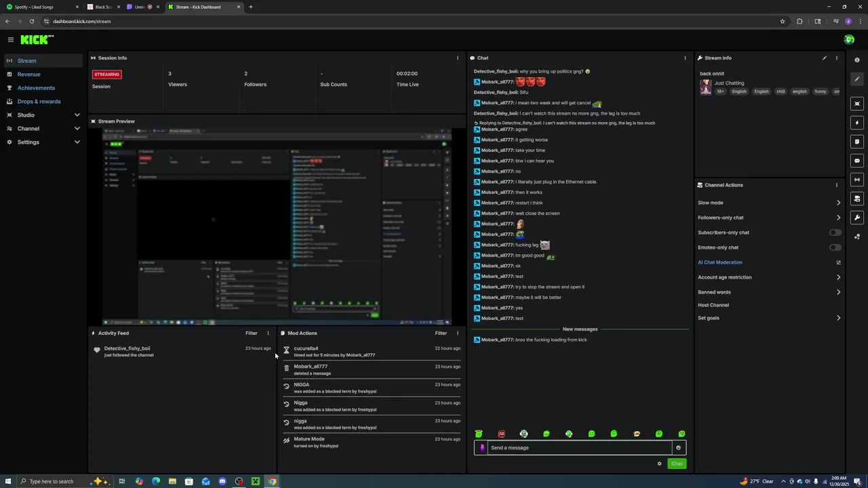The image size is (868, 488).
Task: Open Chat panel options menu
Action: point(685,58)
